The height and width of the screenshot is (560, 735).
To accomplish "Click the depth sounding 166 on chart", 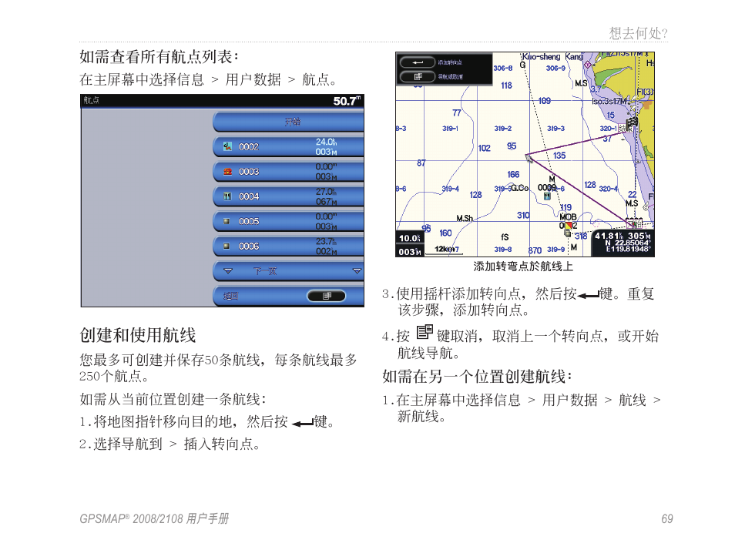I will (x=513, y=174).
